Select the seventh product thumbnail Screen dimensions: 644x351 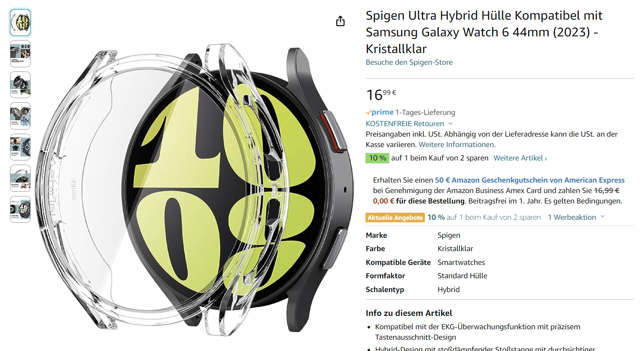[x=20, y=209]
